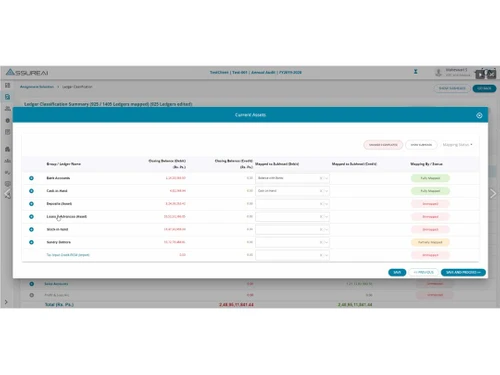Image resolution: width=500 pixels, height=375 pixels.
Task: Click the round info icon in the sidebar
Action: click(x=7, y=120)
